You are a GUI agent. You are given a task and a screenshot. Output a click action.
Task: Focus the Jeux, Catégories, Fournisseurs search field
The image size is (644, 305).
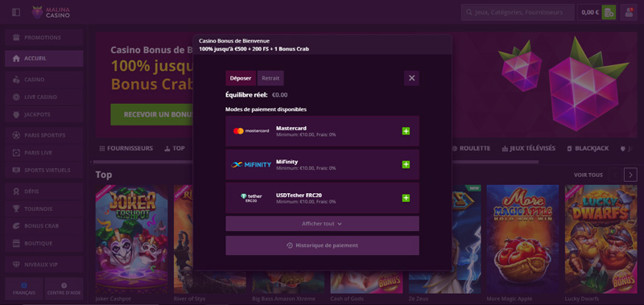click(x=518, y=12)
